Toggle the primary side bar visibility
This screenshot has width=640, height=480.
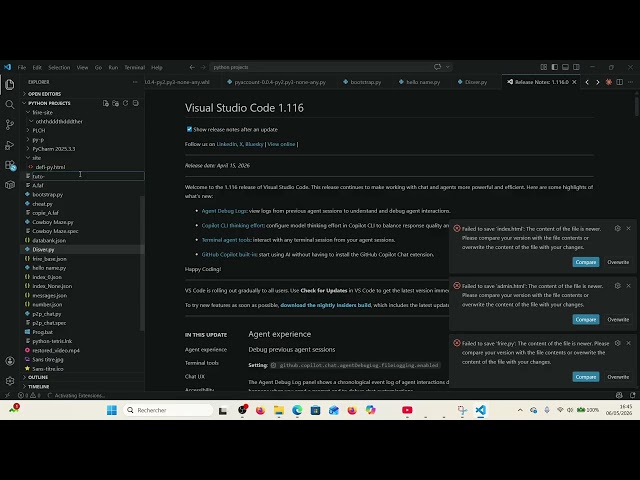pos(554,67)
